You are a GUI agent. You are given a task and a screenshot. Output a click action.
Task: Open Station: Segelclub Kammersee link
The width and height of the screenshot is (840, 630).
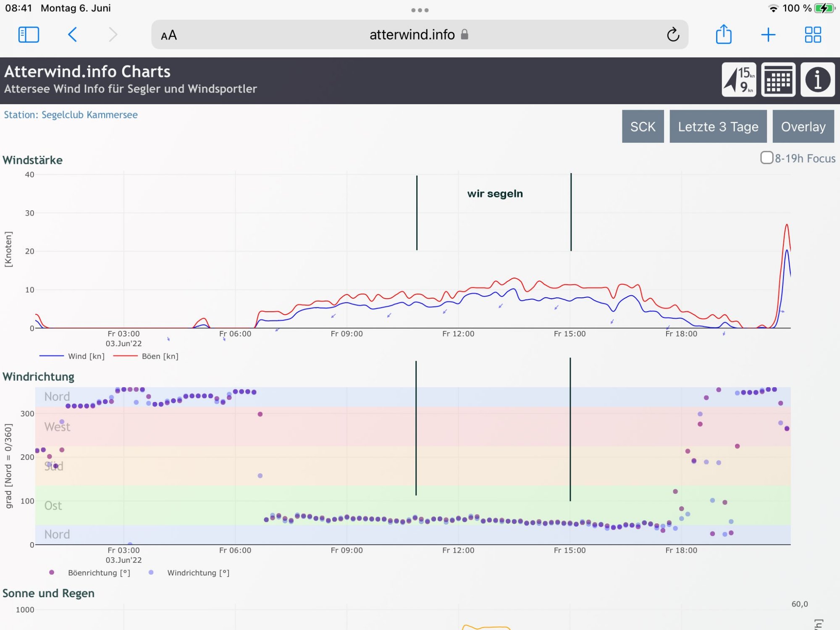coord(71,115)
